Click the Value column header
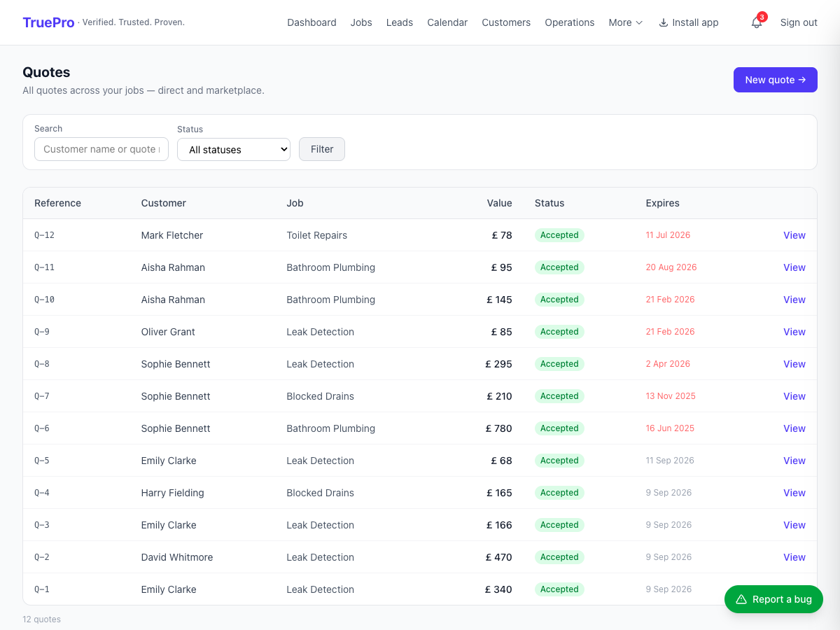Screen dimensions: 840x630 click(x=500, y=203)
